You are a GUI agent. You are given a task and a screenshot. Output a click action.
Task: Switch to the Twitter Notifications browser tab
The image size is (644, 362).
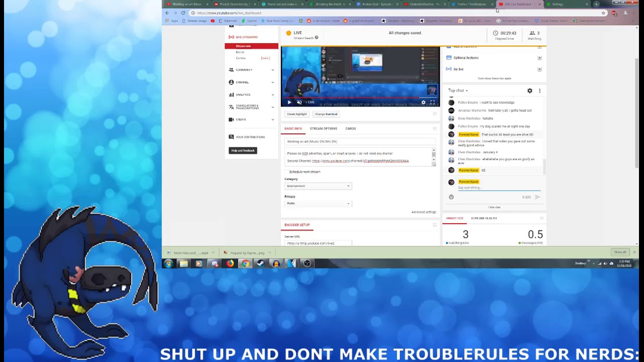tap(471, 4)
